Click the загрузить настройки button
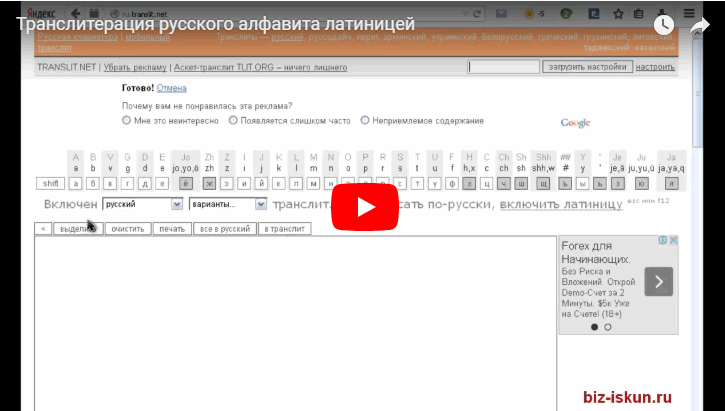 tap(587, 67)
